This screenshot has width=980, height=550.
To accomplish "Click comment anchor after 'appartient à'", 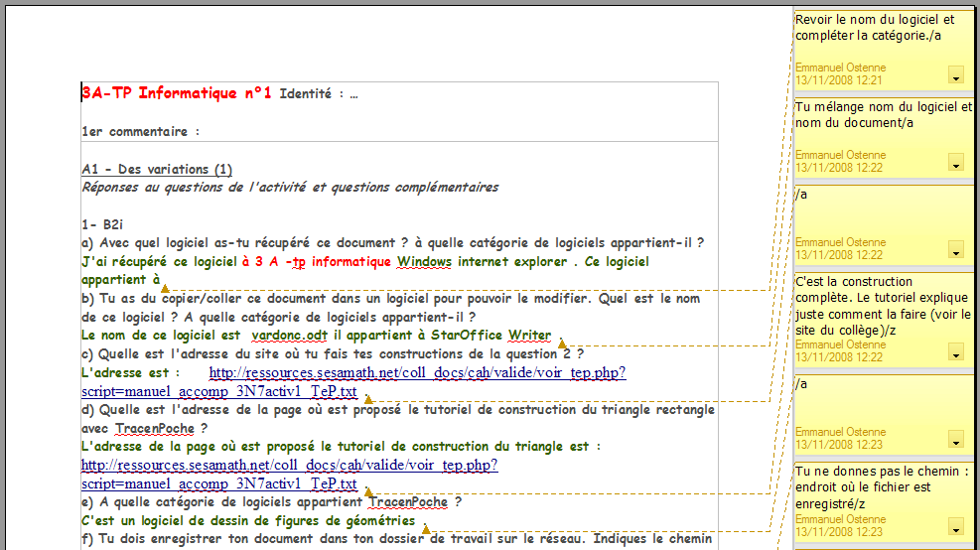I will 165,288.
